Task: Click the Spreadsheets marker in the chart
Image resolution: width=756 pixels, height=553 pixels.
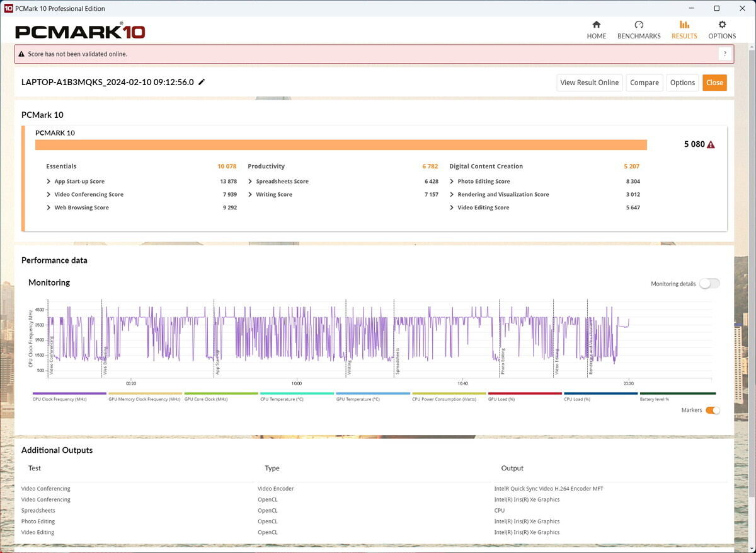Action: [398, 362]
